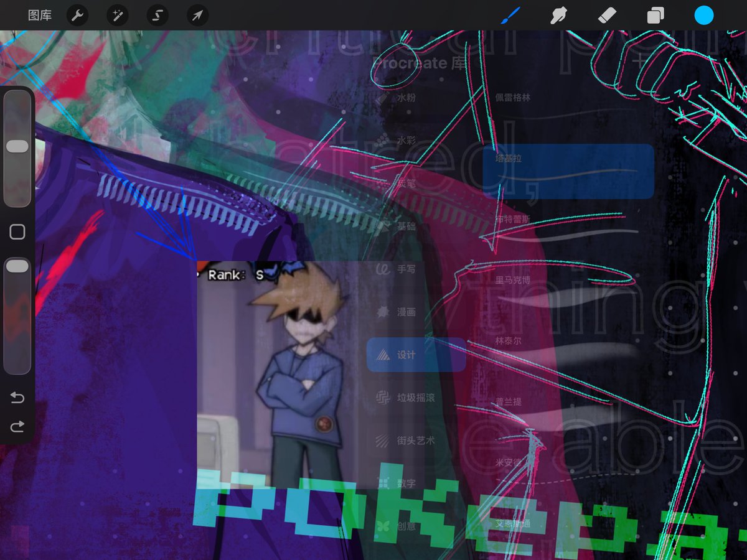The image size is (747, 560).
Task: Select the 街头艺术 brush category
Action: 416,441
